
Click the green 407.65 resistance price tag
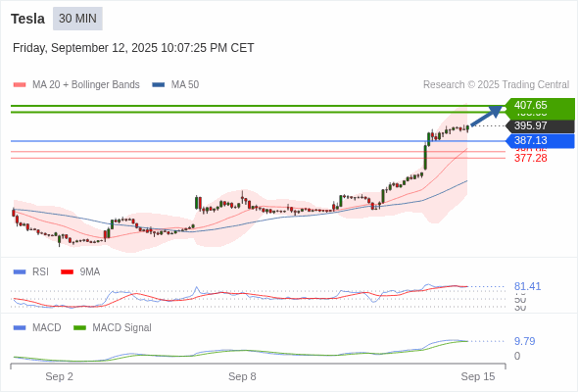tap(540, 105)
